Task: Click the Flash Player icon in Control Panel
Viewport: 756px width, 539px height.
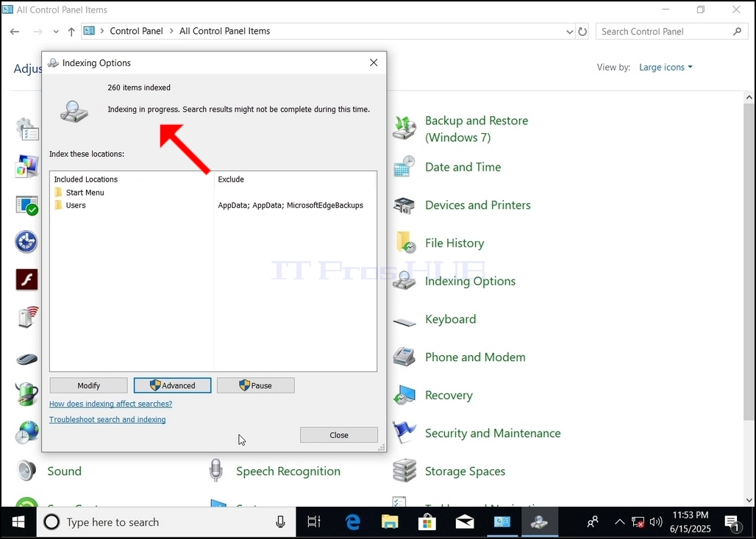Action: 27,279
